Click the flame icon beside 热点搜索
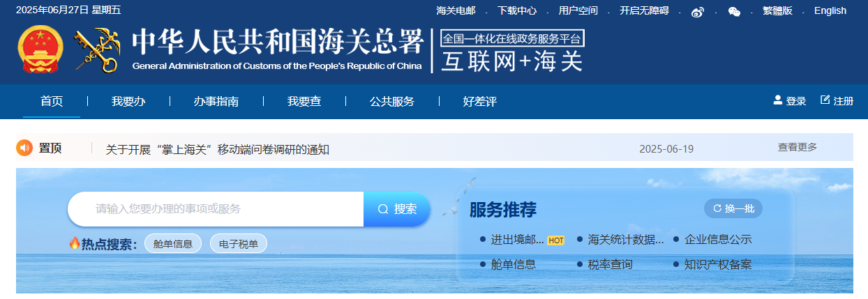Screen dimensions: 868x299 (x=75, y=243)
